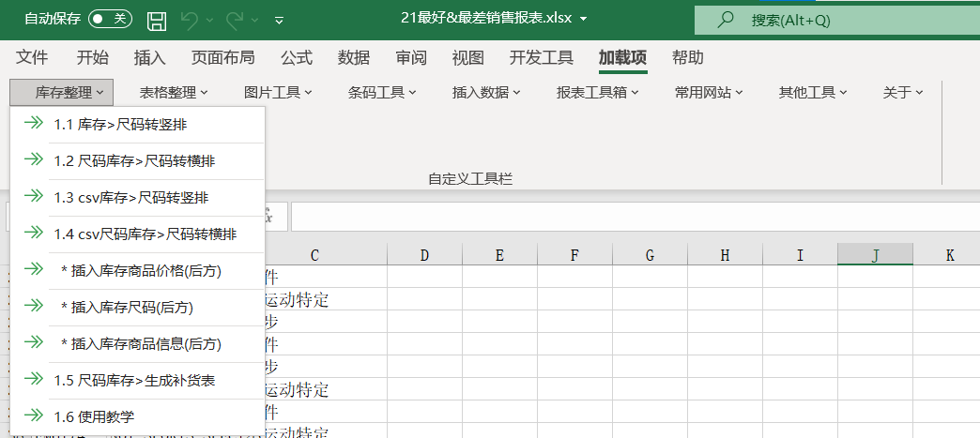
Task: Switch to the 帮助 tab
Action: pos(687,58)
